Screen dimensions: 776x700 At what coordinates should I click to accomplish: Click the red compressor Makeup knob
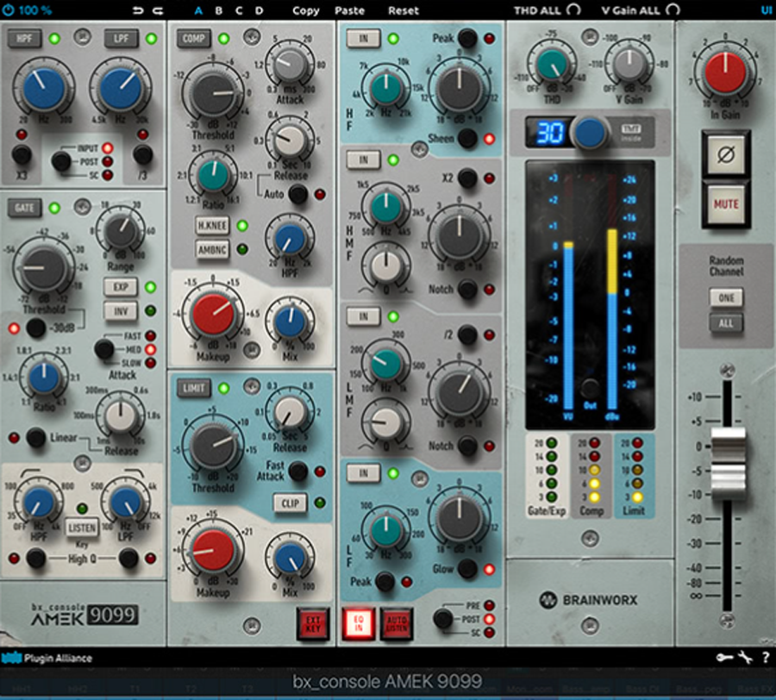[x=213, y=315]
